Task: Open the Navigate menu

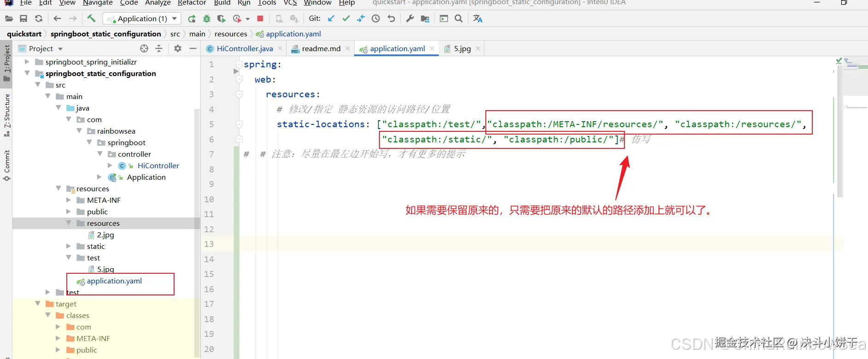Action: (98, 3)
